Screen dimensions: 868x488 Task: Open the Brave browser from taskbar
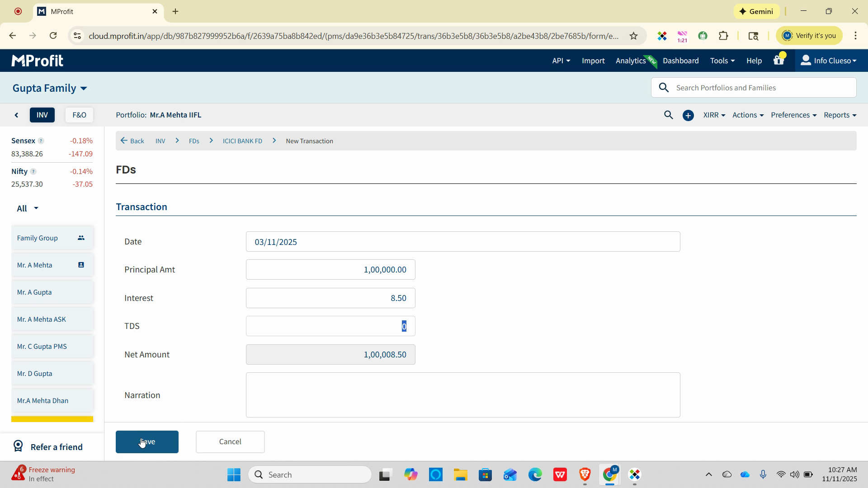(585, 475)
